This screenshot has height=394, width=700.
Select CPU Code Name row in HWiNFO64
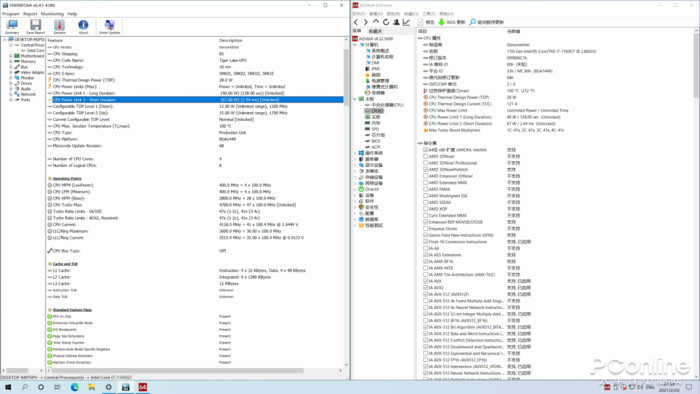[196, 60]
